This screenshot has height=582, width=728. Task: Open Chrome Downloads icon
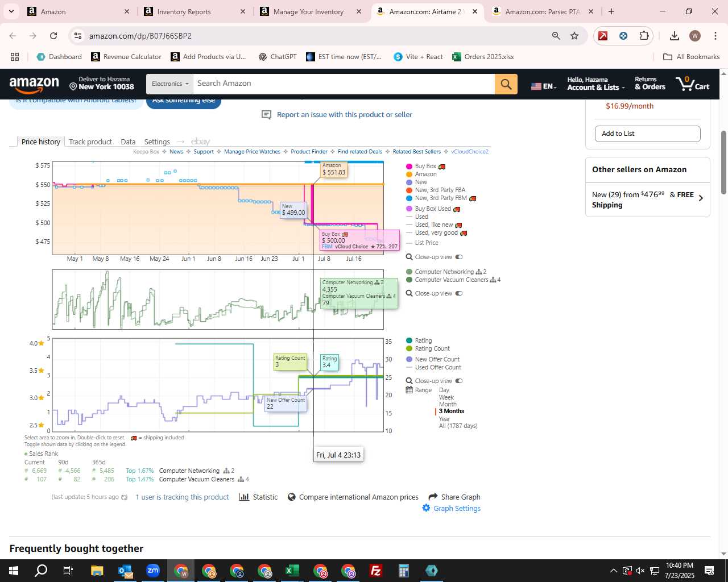pos(675,36)
